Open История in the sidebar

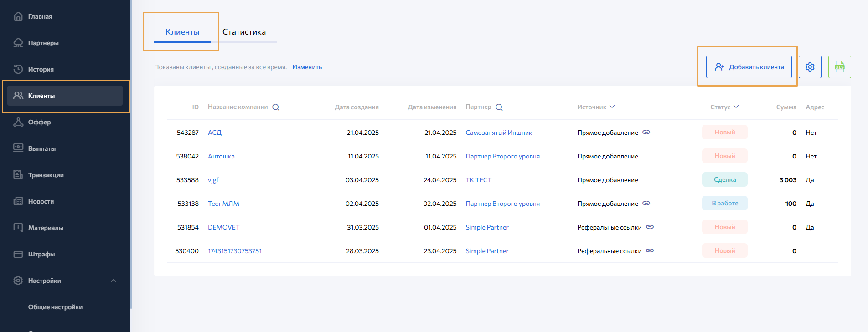(x=41, y=69)
